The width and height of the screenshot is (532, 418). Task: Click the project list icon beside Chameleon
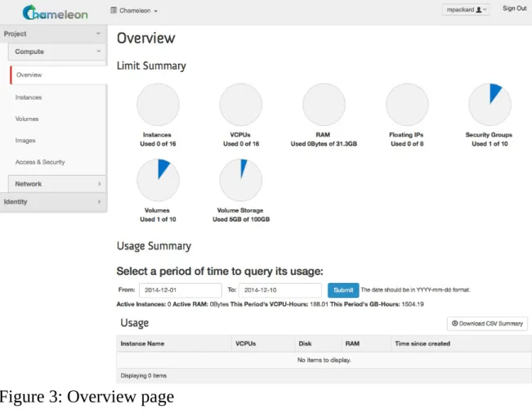[114, 10]
